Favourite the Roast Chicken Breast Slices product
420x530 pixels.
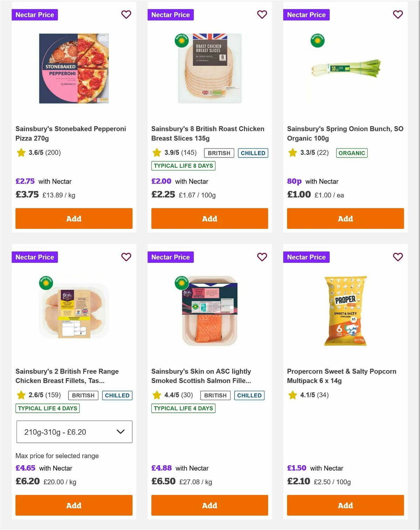click(262, 15)
